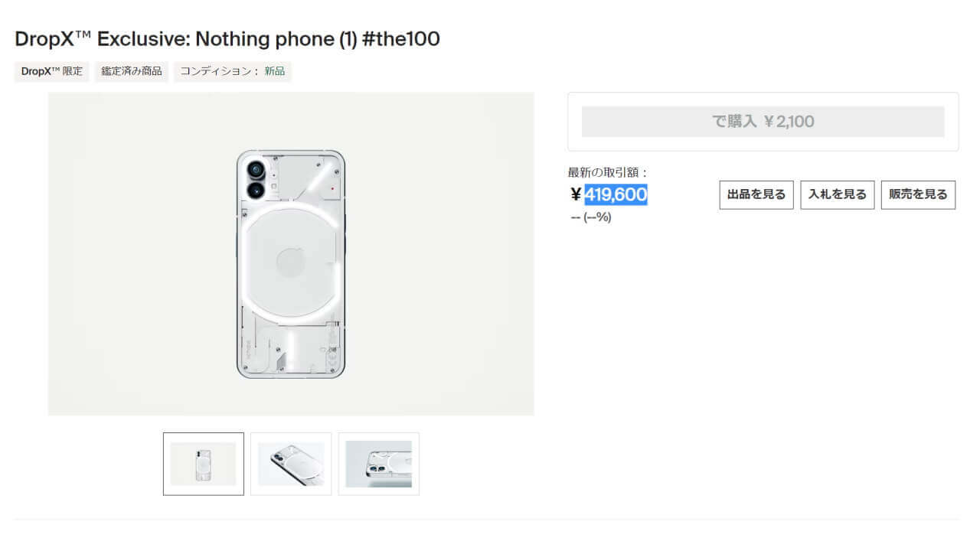The width and height of the screenshot is (980, 551).
Task: Open the 出品を見る (view asks) button
Action: click(756, 194)
